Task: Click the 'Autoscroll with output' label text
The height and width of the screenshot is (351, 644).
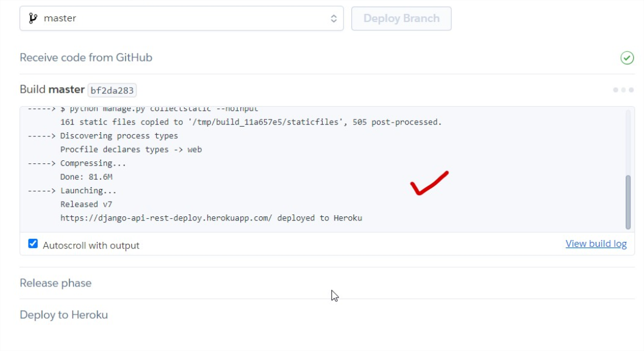Action: [91, 245]
